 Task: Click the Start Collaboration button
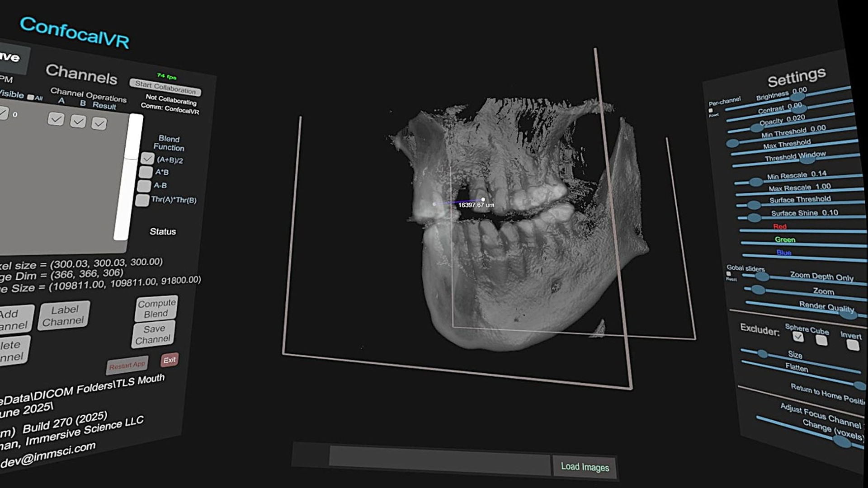165,87
